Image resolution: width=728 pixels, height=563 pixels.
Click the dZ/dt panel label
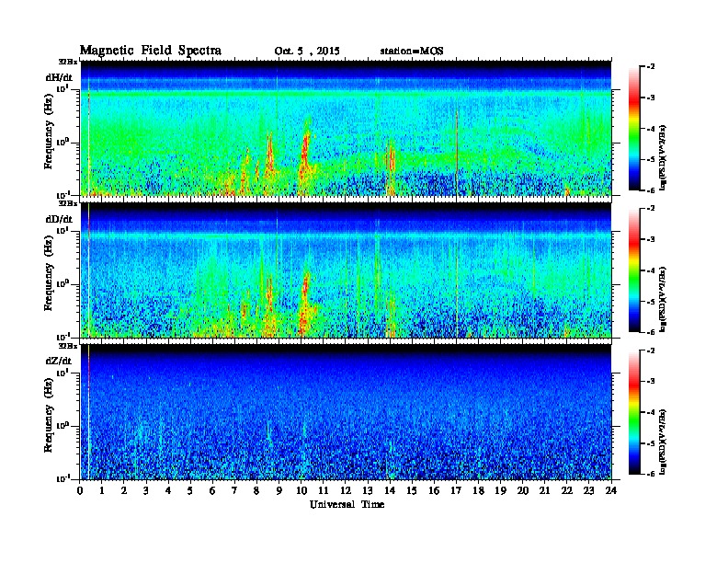pos(59,361)
